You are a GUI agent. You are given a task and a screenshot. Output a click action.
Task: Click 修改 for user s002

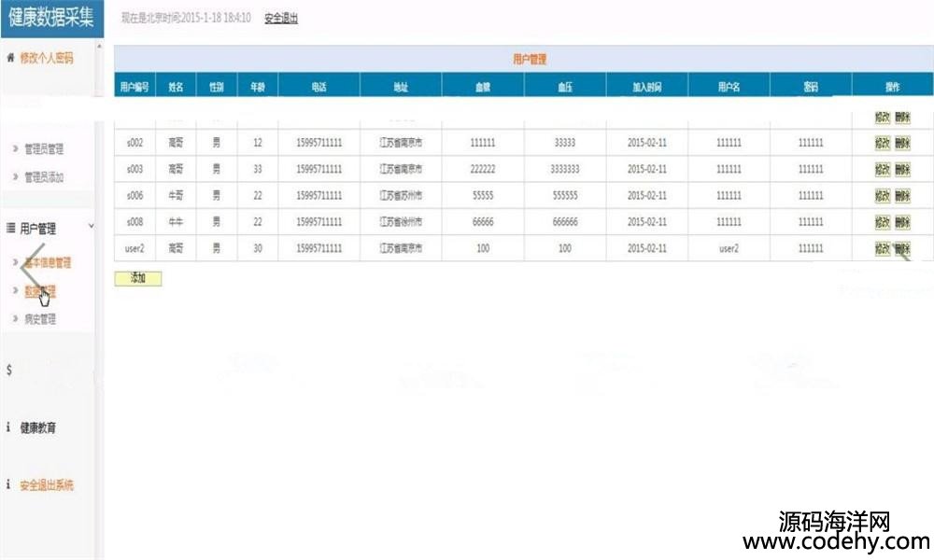pyautogui.click(x=883, y=143)
